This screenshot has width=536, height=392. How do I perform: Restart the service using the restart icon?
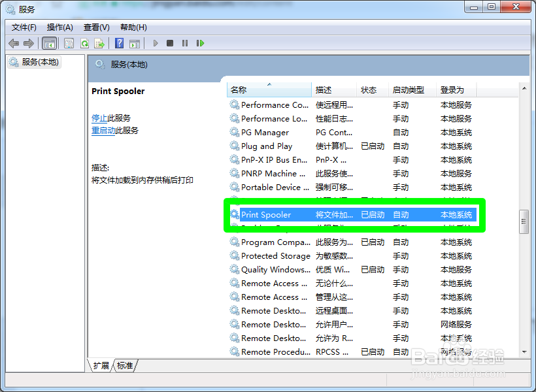(x=201, y=42)
